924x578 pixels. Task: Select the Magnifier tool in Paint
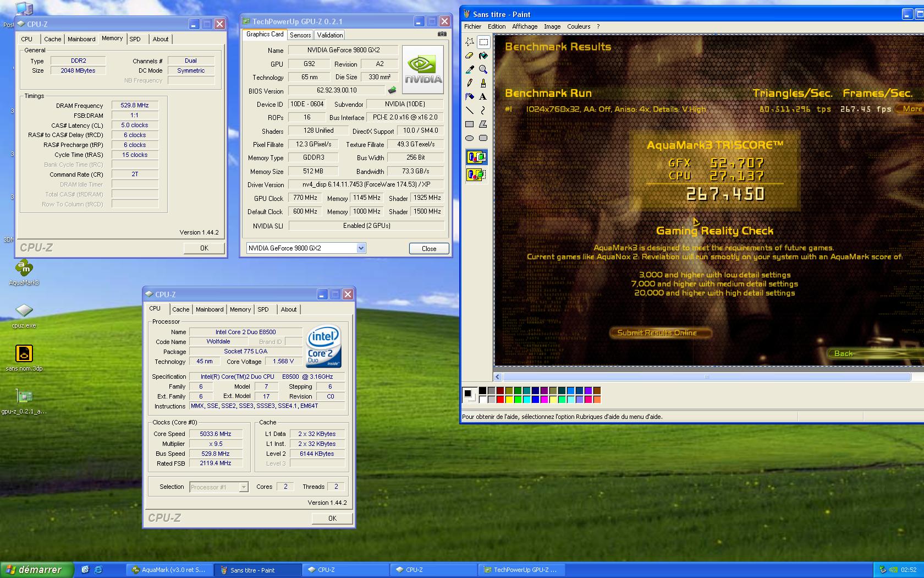[483, 69]
